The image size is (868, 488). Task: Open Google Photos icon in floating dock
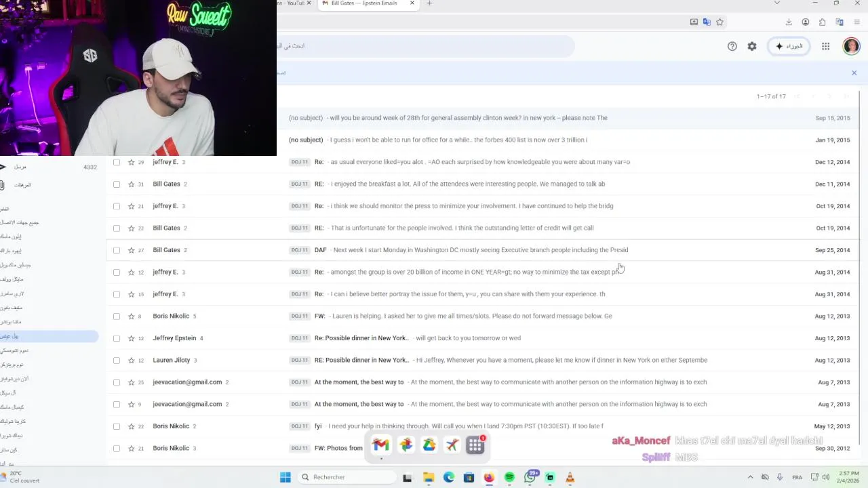pos(406,445)
